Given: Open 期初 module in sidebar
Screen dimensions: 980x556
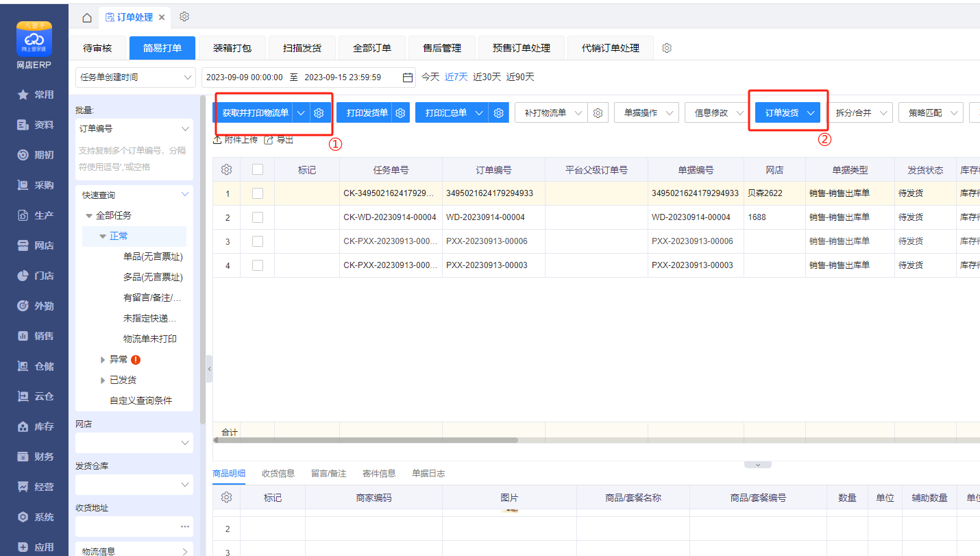Looking at the screenshot, I should [35, 155].
